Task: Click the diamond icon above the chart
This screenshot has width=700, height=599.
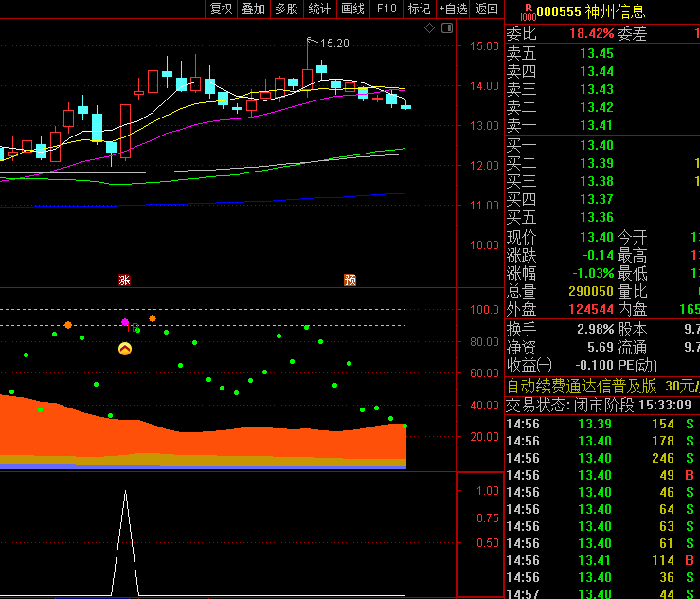Action: 429,28
